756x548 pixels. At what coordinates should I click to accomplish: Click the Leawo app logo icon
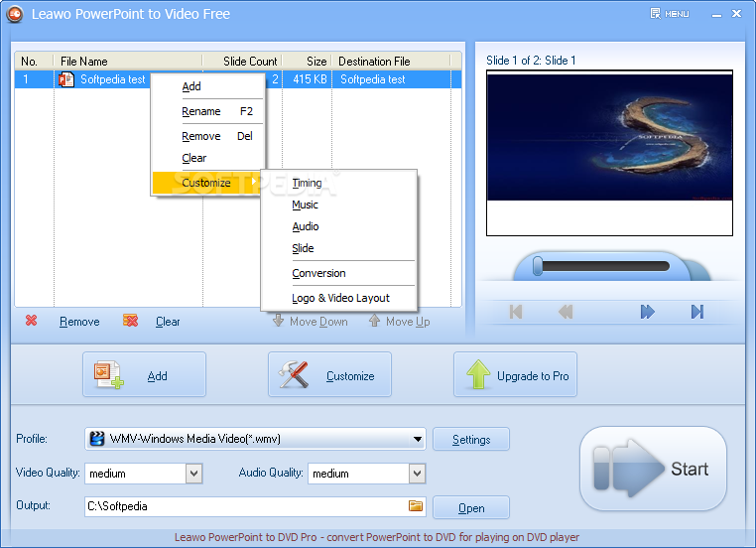pos(15,14)
